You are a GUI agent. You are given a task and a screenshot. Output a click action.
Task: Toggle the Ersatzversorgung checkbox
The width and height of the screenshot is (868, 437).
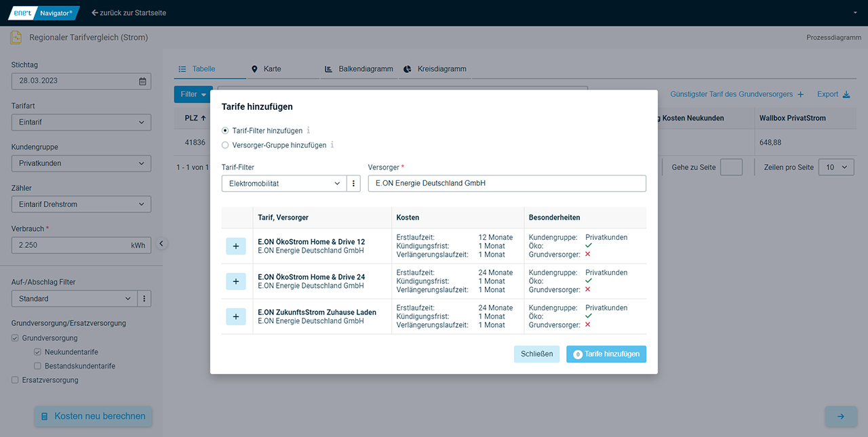[15, 380]
